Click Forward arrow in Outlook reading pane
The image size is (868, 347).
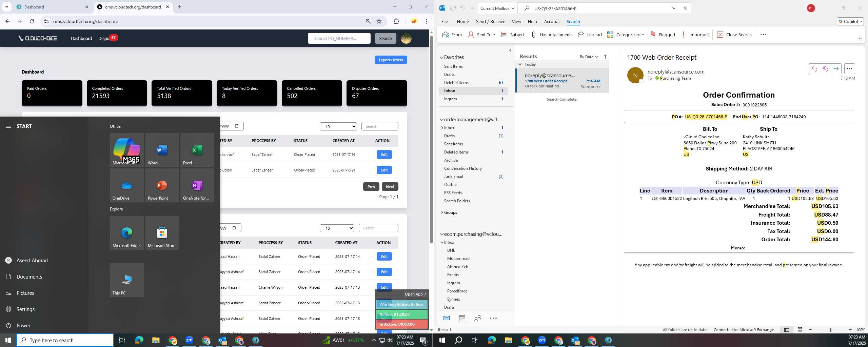836,69
